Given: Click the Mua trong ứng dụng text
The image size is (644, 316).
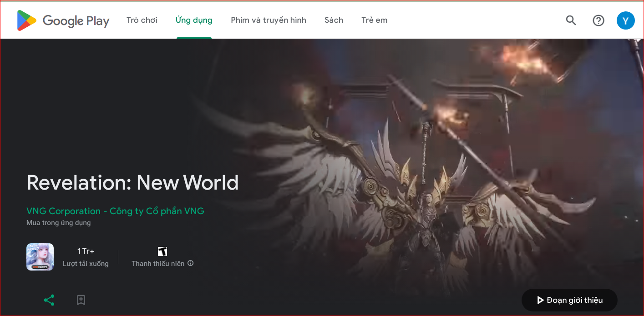Looking at the screenshot, I should click(x=59, y=223).
